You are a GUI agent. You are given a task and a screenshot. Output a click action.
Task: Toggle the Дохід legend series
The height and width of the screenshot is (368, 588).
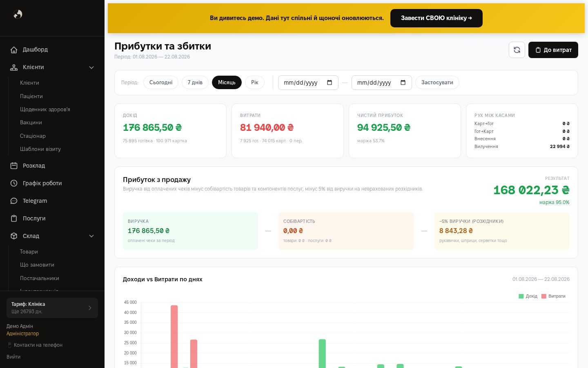click(x=528, y=296)
